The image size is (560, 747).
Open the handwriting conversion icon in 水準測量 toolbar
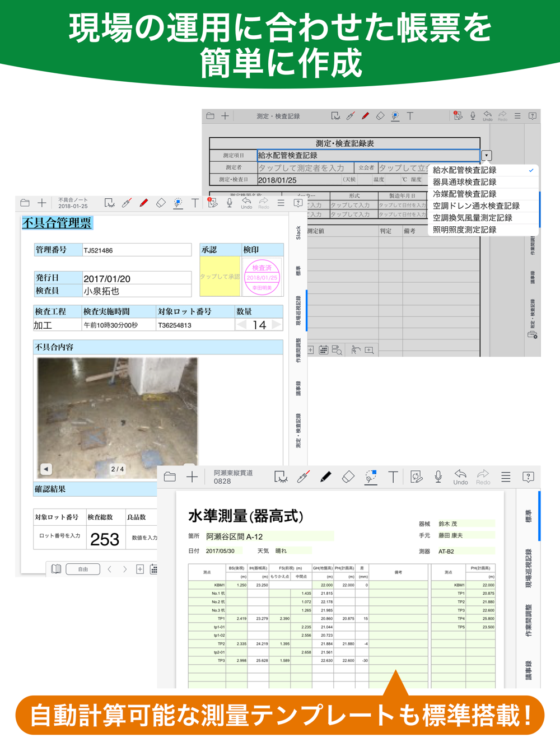[x=416, y=477]
